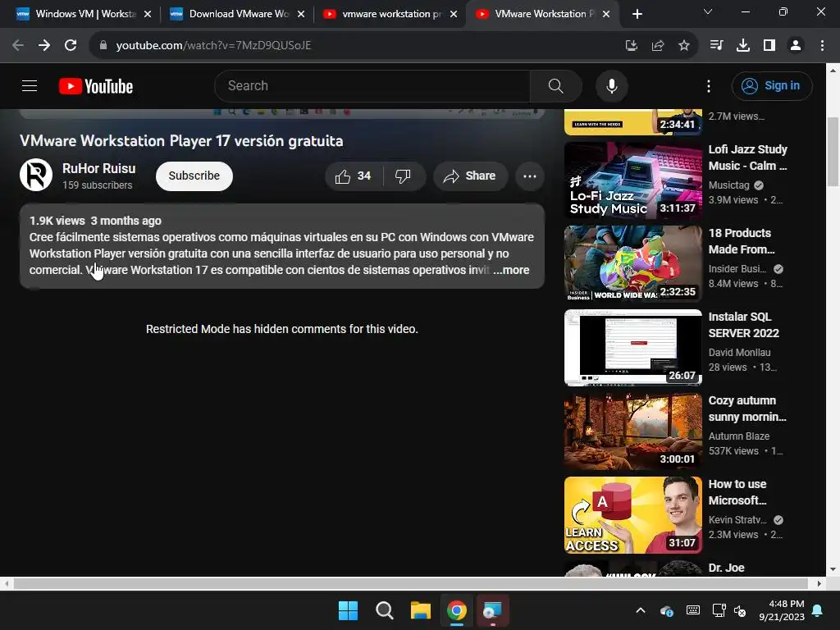Open Cozy autumn sunny morning thumbnail
This screenshot has height=630, width=840.
[x=632, y=431]
